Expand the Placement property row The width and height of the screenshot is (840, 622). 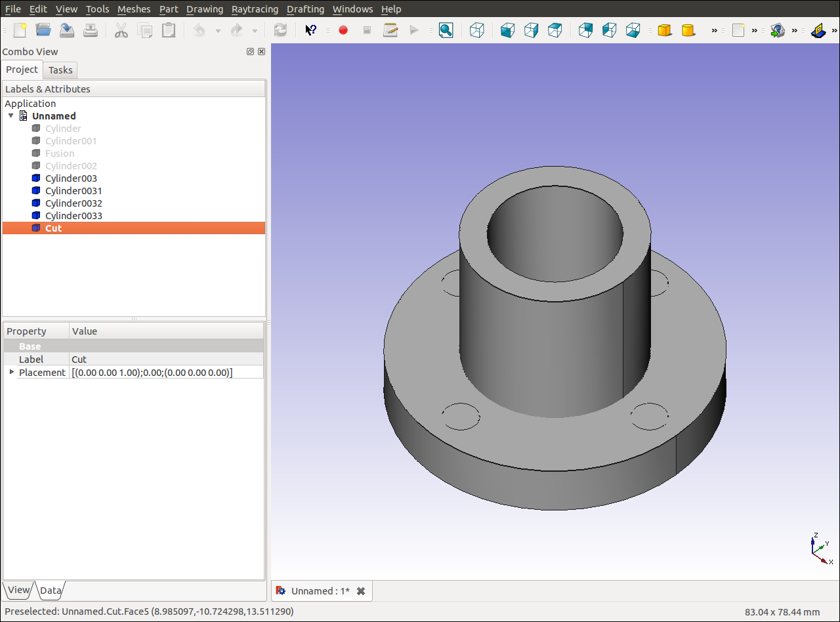(x=12, y=371)
